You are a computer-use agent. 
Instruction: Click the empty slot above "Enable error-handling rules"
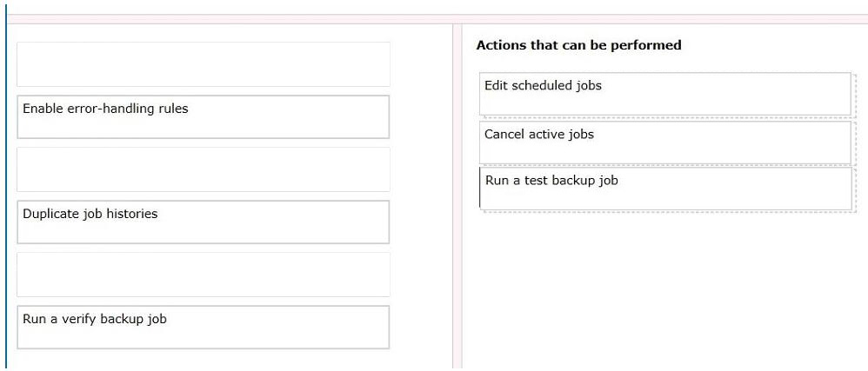point(204,64)
